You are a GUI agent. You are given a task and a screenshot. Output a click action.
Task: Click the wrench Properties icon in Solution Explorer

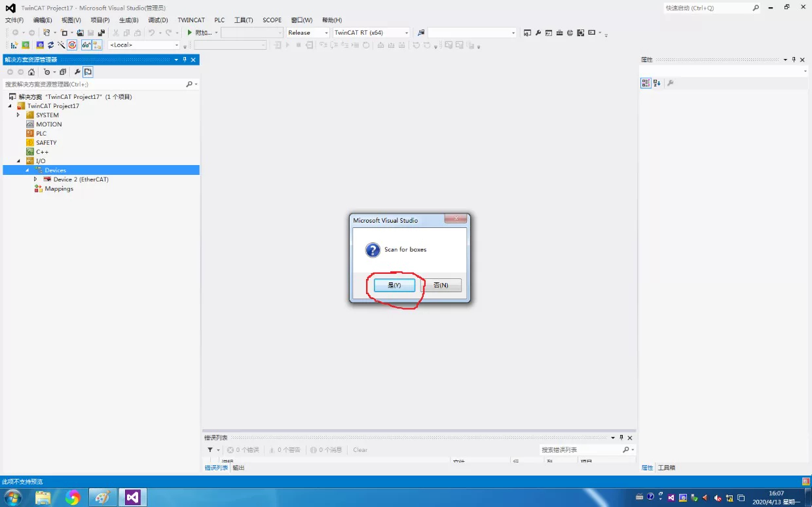(x=77, y=72)
